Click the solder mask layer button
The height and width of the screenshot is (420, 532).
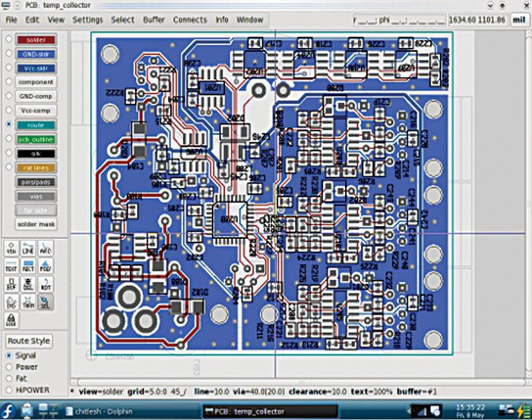pos(36,224)
